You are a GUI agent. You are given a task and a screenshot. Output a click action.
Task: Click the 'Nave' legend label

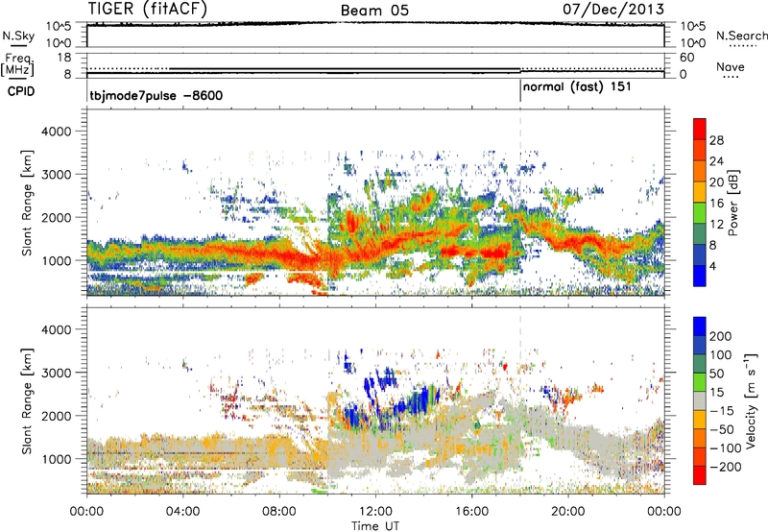(731, 67)
